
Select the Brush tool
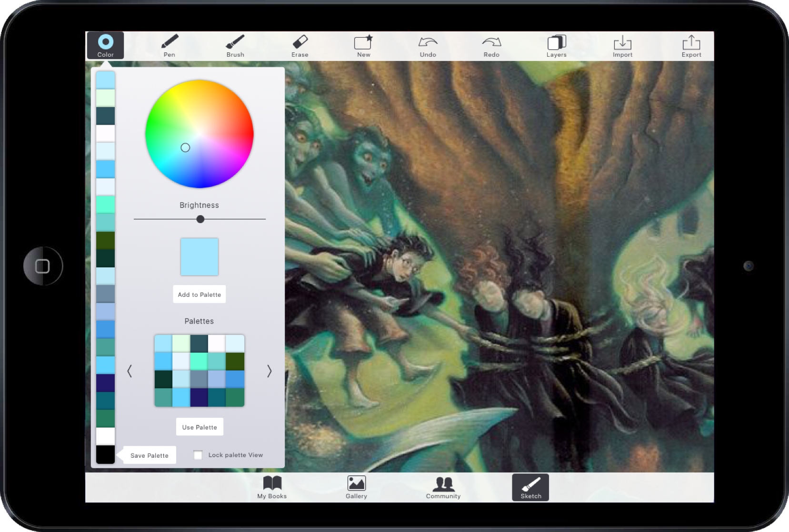235,46
